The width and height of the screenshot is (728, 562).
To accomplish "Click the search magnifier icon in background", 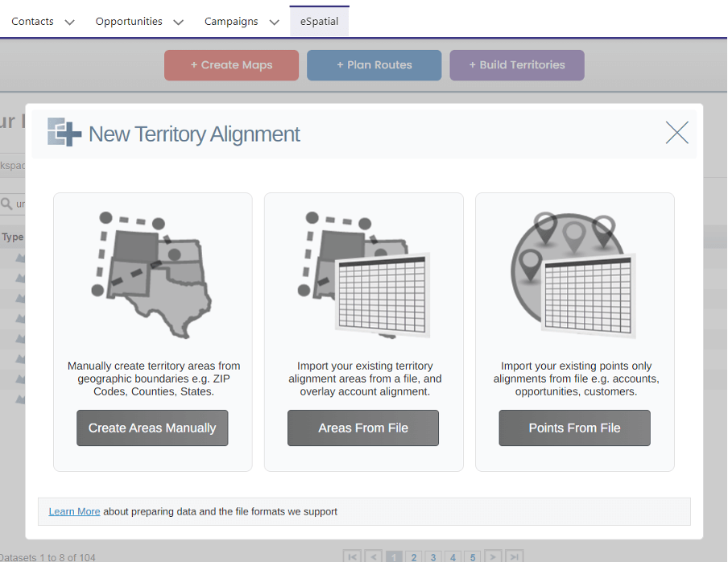I will click(6, 203).
